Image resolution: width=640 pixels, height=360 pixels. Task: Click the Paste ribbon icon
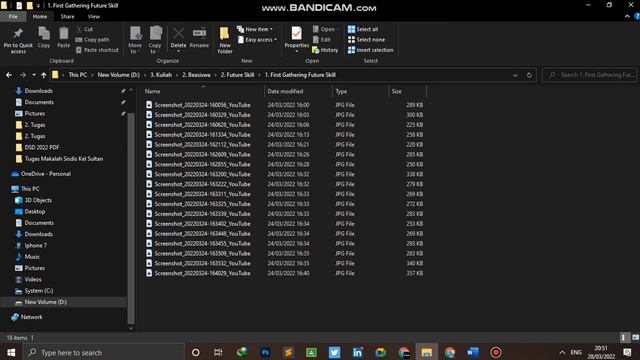coord(64,38)
